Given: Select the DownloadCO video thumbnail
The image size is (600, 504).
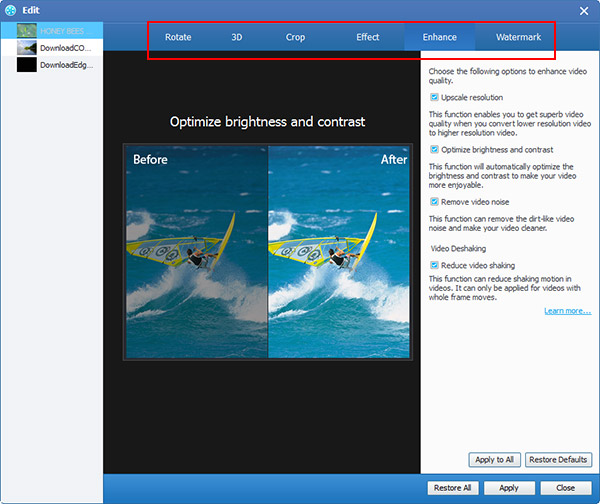Looking at the screenshot, I should pos(27,47).
